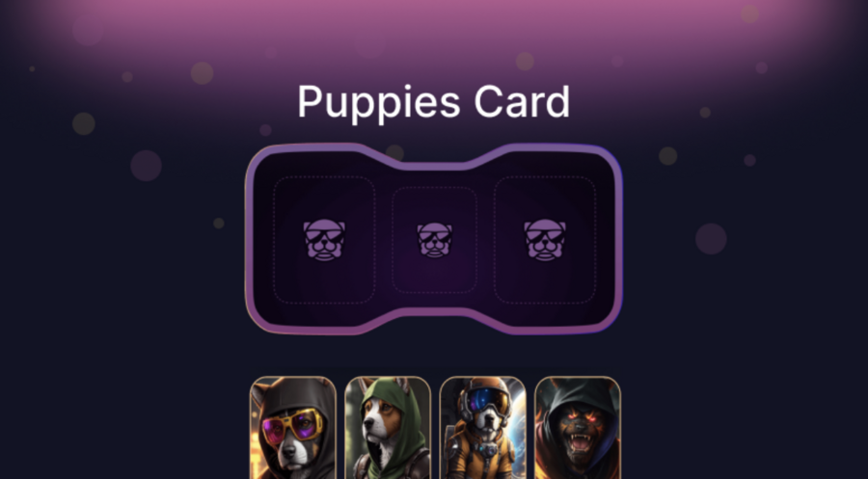Screen dimensions: 868x479
Task: Select the red-eyed snarling wolf card
Action: point(578,428)
